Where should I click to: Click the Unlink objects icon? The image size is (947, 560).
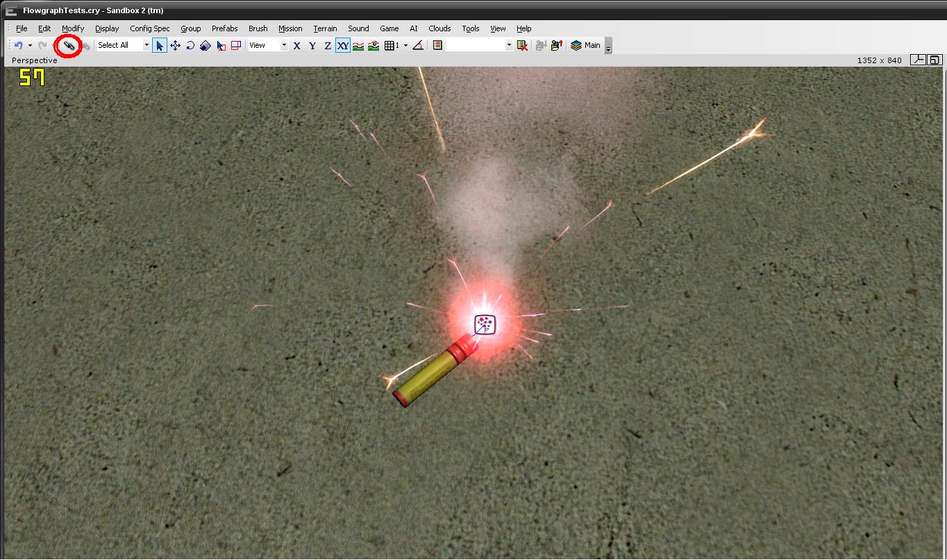[86, 45]
